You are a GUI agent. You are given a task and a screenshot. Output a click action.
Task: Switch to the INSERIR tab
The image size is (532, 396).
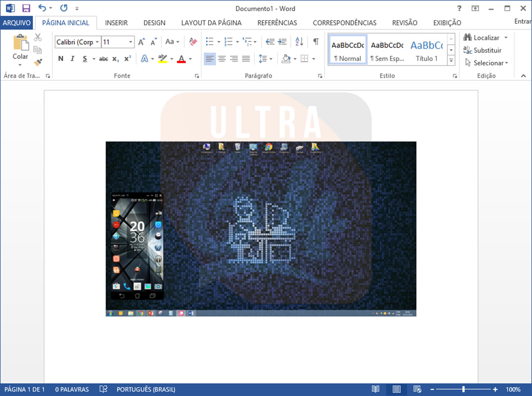click(116, 23)
